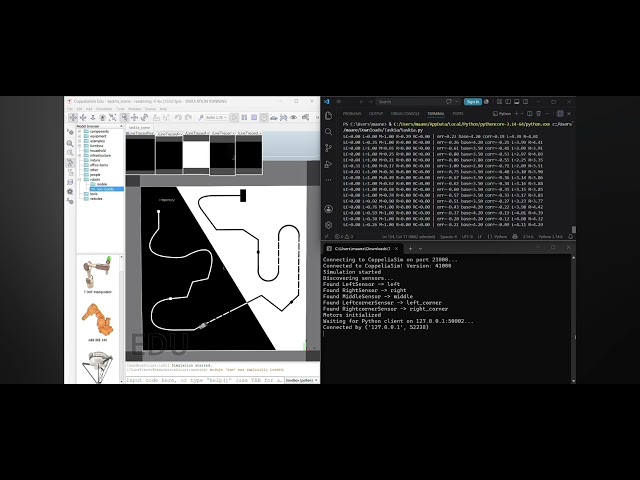Open the VS Code Source Control icon

(x=329, y=148)
